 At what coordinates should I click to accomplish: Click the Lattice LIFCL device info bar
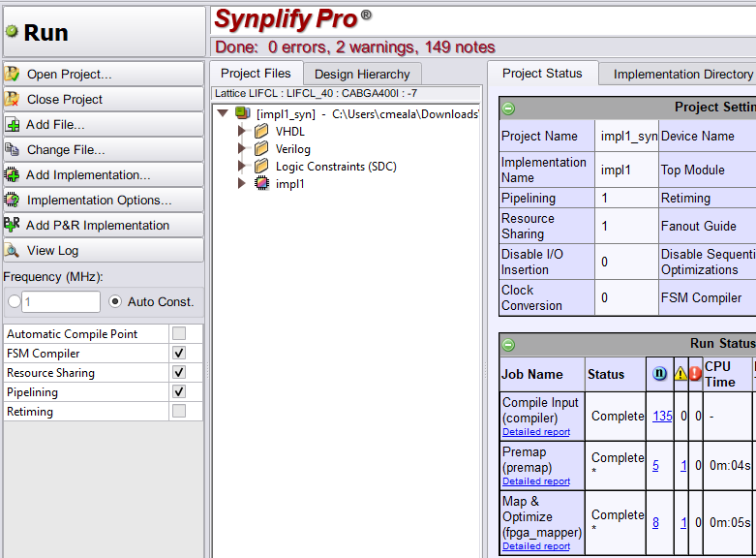click(x=347, y=93)
